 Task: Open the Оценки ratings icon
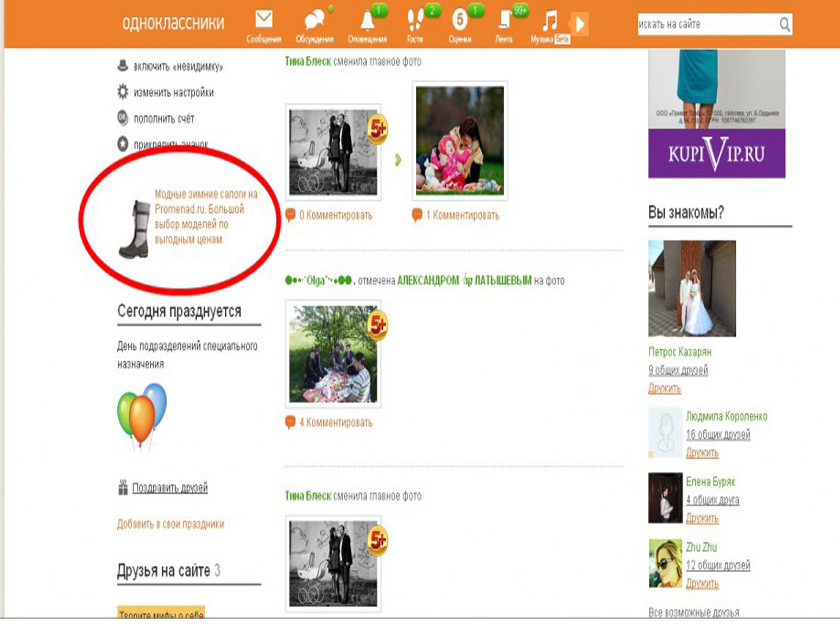pos(459,21)
